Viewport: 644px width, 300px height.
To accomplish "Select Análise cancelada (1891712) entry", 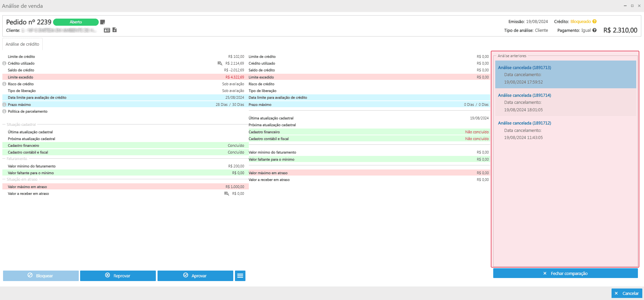I will (x=524, y=123).
